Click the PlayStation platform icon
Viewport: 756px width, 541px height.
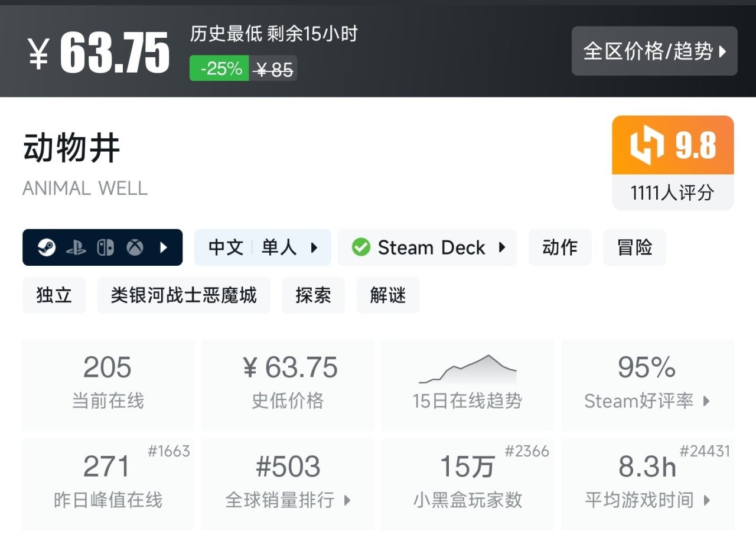coord(76,247)
